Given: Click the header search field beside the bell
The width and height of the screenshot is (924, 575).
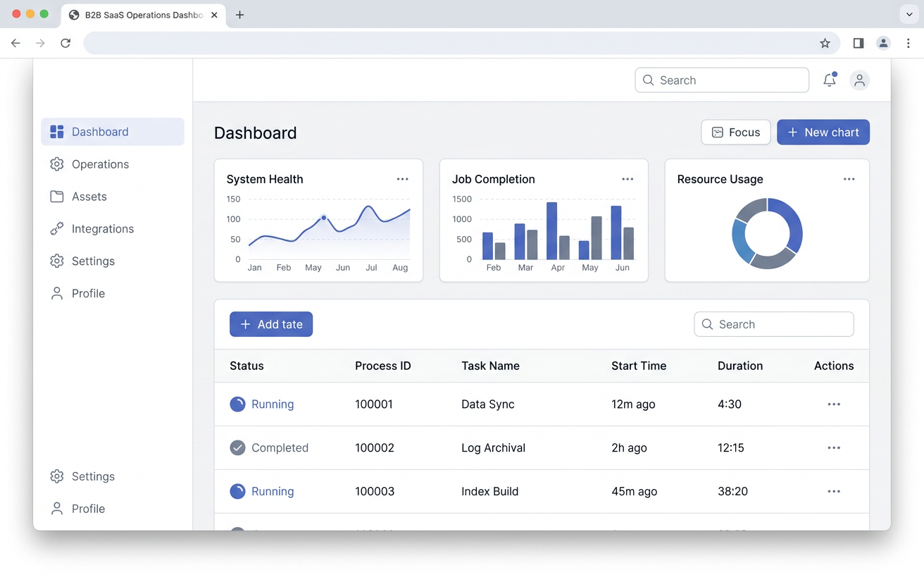Looking at the screenshot, I should coord(722,80).
